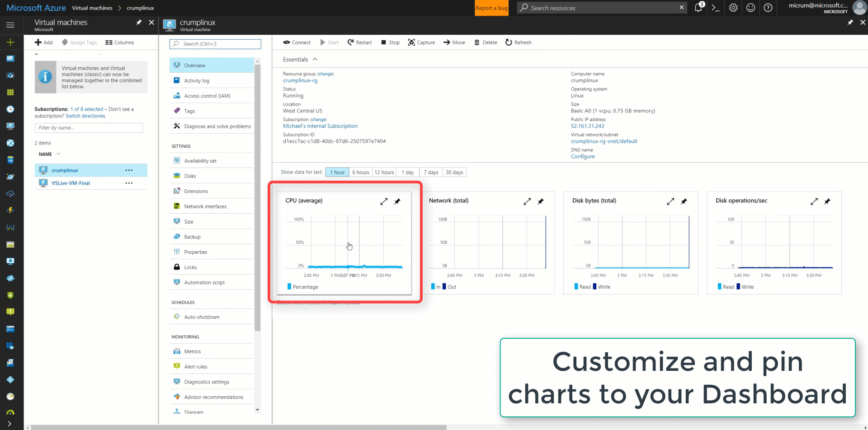The width and height of the screenshot is (868, 430).
Task: Open Michael's Internal Subscription link
Action: click(320, 126)
